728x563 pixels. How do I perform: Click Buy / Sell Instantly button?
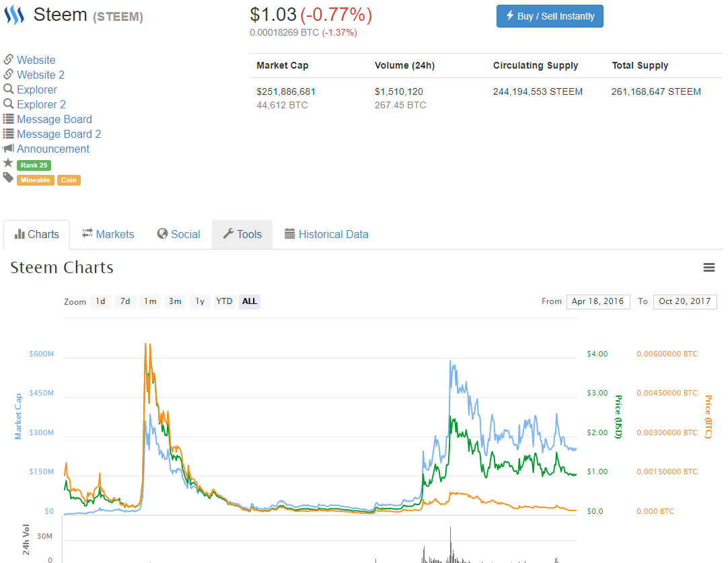coord(550,16)
